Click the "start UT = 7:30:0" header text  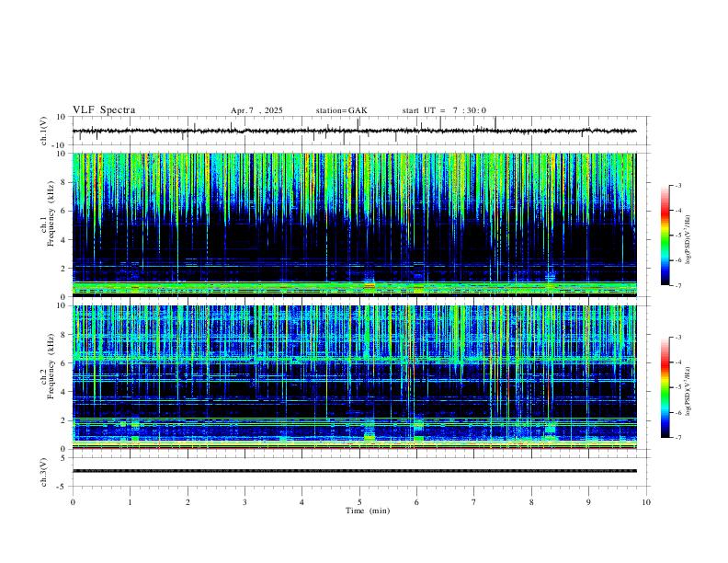[x=444, y=110]
